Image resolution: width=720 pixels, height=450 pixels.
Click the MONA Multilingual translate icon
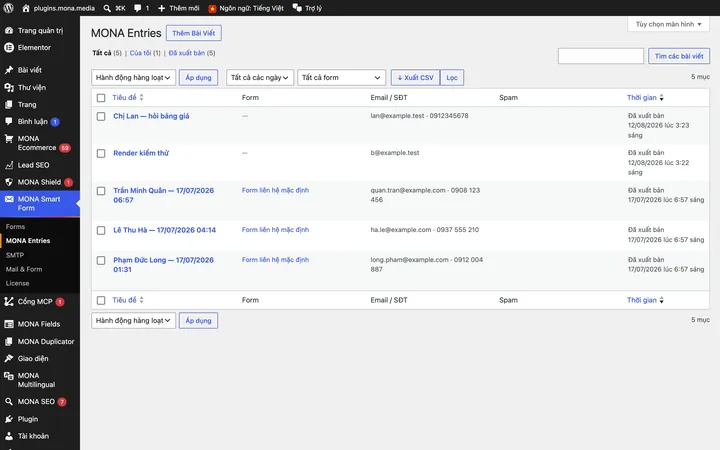point(9,376)
